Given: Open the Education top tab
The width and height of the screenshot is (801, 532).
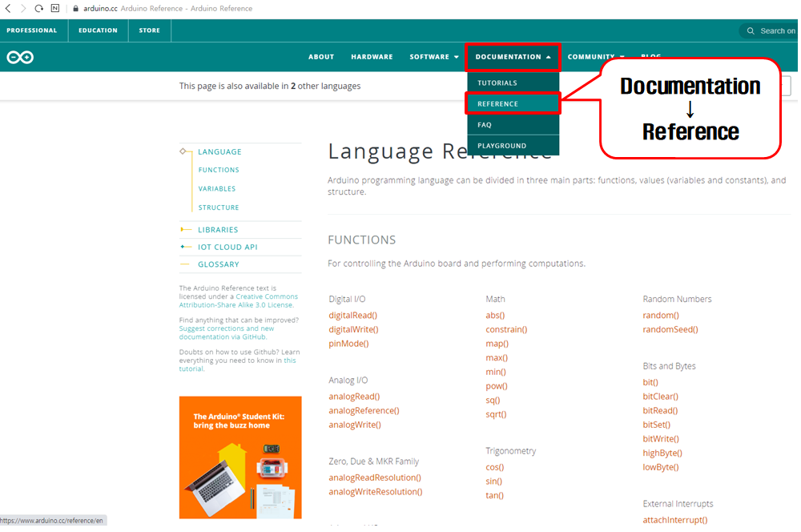Looking at the screenshot, I should tap(98, 30).
